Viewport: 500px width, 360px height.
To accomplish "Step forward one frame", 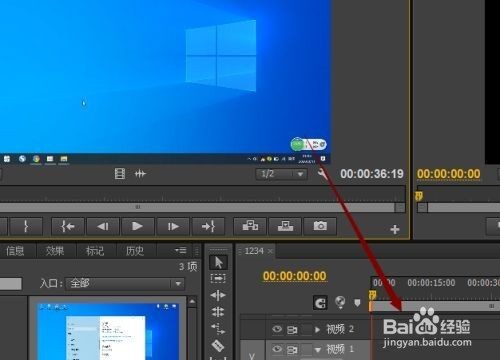I will pyautogui.click(x=173, y=227).
